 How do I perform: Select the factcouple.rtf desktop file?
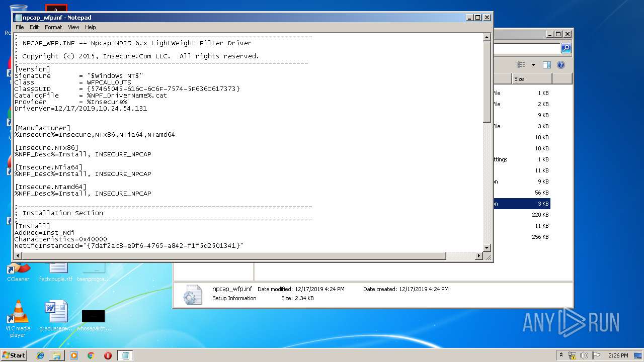click(56, 272)
